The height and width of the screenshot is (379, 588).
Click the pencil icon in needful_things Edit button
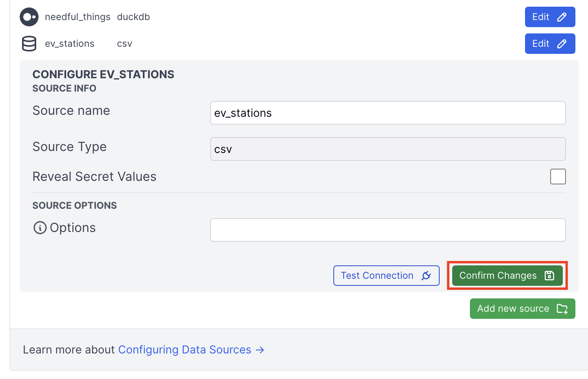pos(562,17)
